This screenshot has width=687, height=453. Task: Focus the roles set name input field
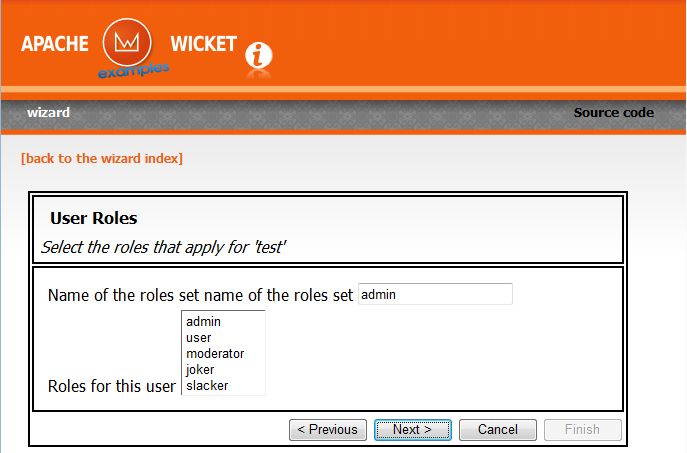point(435,294)
